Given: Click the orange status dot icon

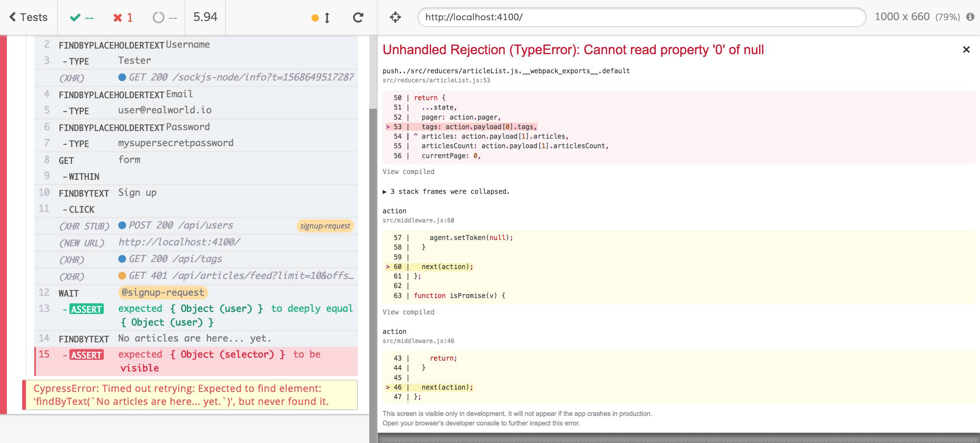Looking at the screenshot, I should click(315, 18).
